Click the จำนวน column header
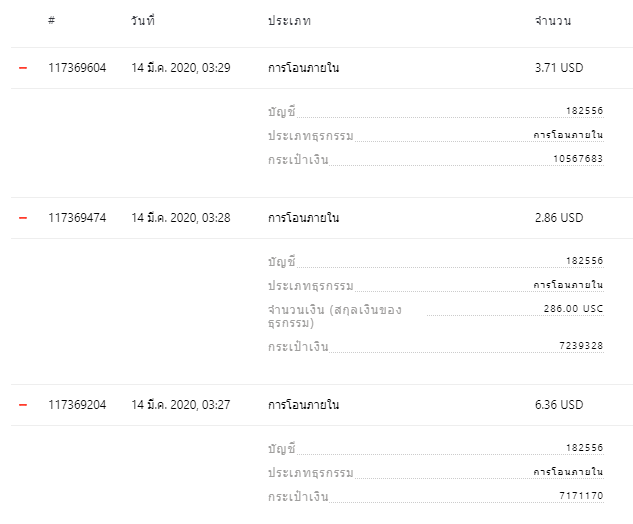633x524 pixels. [553, 21]
